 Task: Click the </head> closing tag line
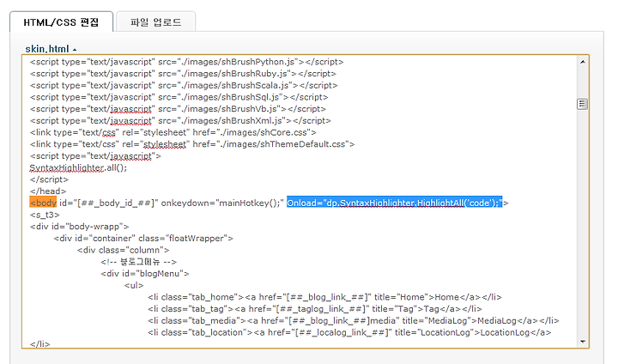point(48,191)
